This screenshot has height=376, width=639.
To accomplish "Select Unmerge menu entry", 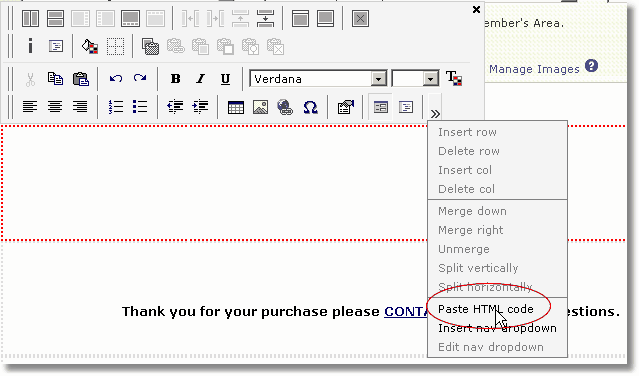I will point(464,249).
